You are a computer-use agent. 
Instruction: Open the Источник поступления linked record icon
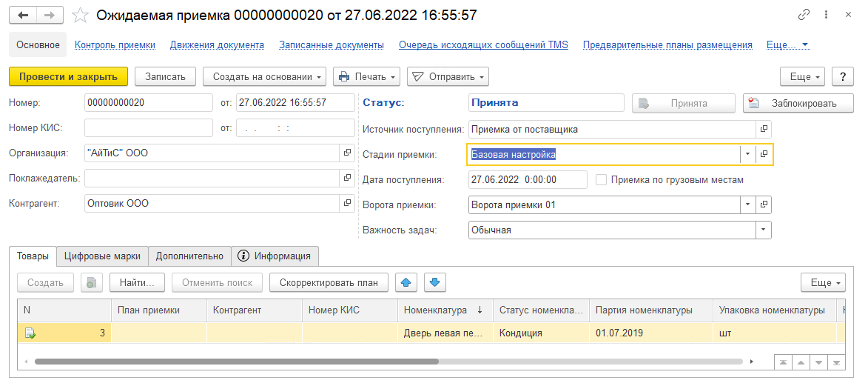click(764, 129)
